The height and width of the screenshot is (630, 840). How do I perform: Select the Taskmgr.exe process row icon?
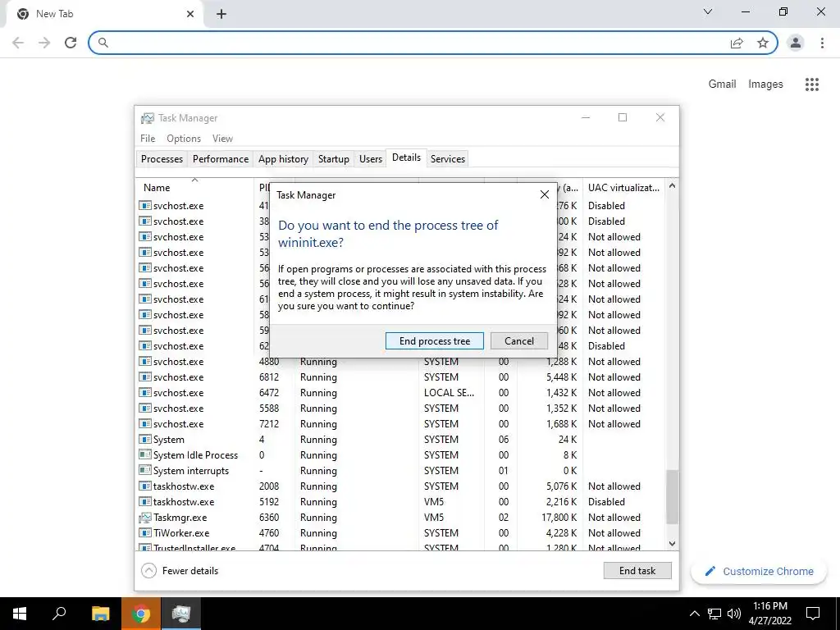point(144,518)
